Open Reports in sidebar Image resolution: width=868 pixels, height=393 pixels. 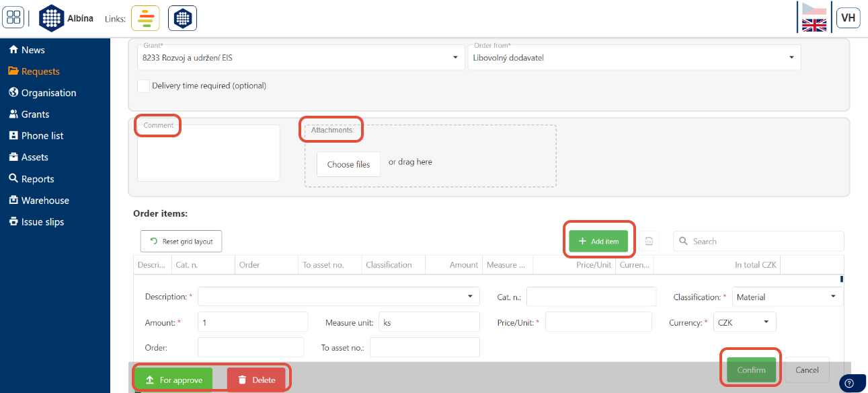[38, 179]
